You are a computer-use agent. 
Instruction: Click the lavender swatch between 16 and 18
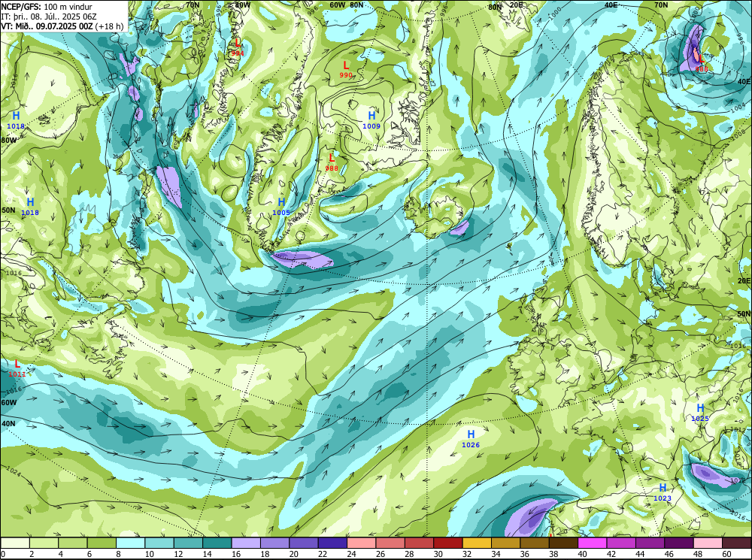click(246, 543)
